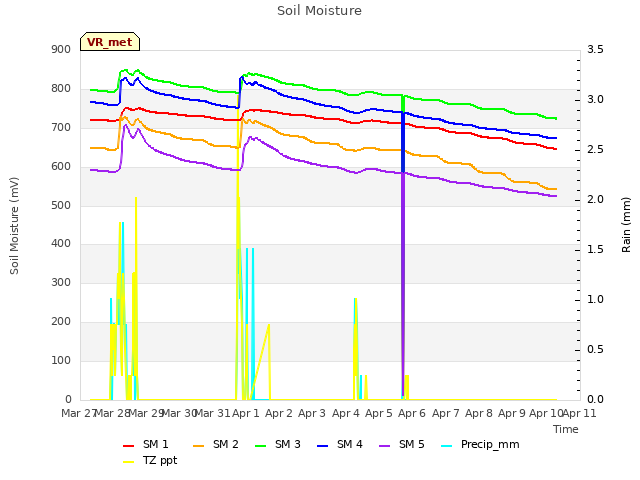
Task: Click the green SM 3 legend swatch
Action: 260,446
